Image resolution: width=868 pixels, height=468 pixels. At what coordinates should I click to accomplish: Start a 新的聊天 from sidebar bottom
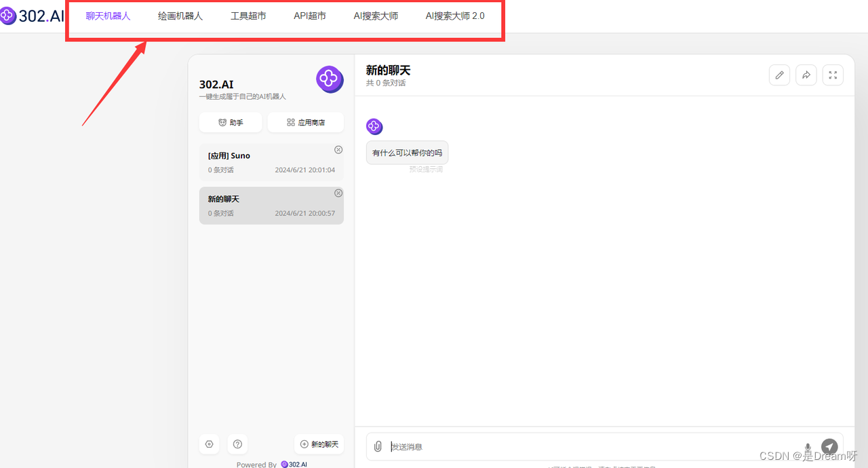pos(319,444)
